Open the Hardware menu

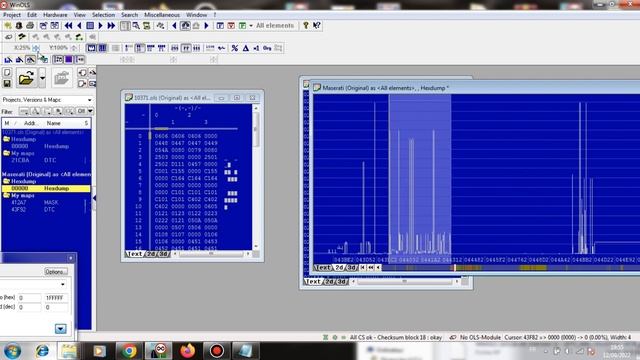click(55, 15)
